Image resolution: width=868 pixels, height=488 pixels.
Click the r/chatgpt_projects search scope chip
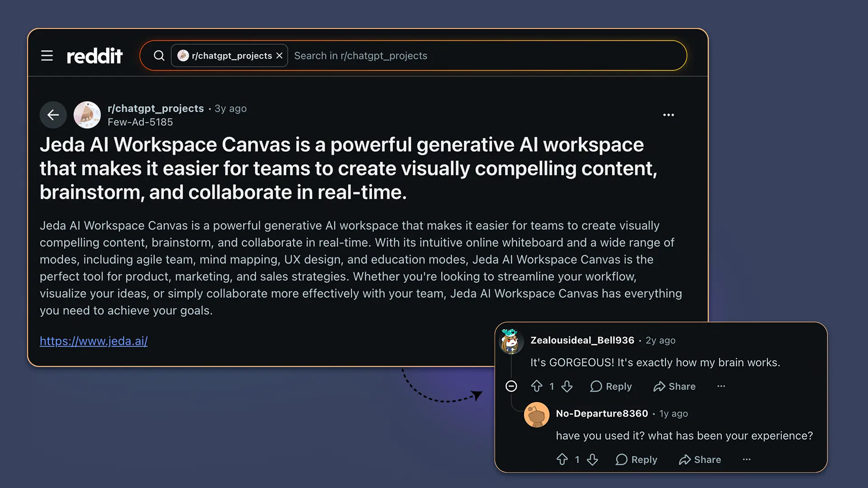[x=229, y=56]
